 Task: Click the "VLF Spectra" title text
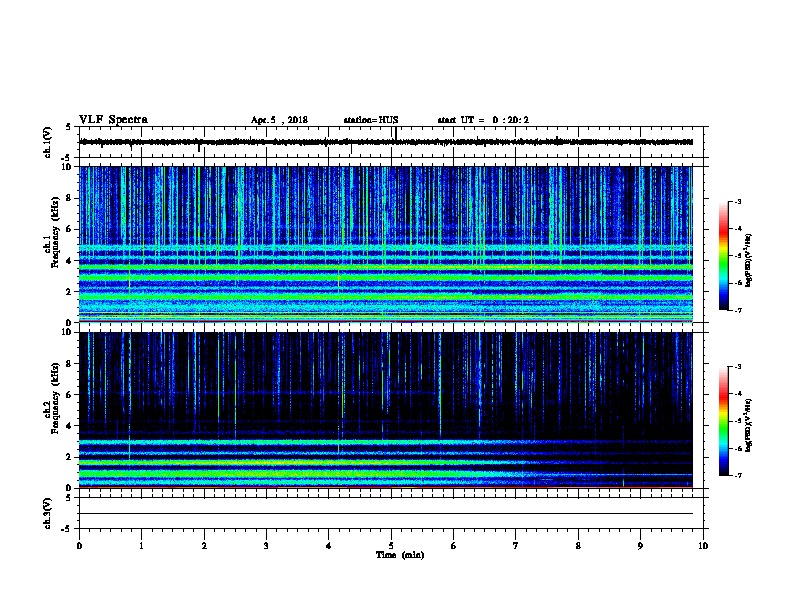[113, 120]
